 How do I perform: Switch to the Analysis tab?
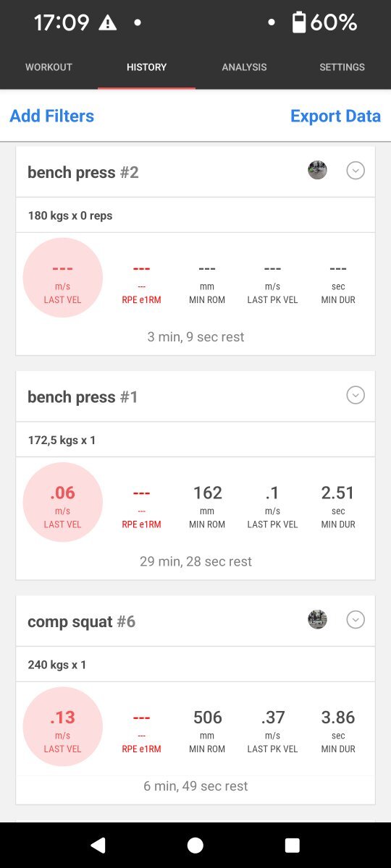[244, 67]
